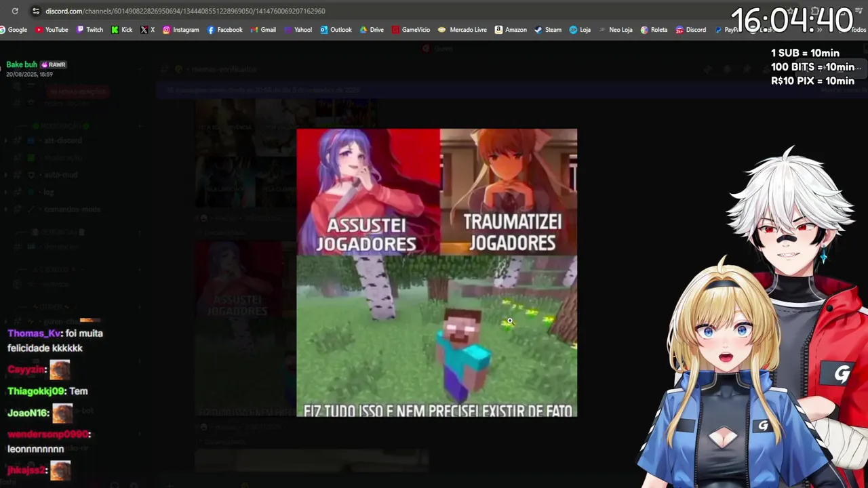Click the enlarged Herobrine meme image
This screenshot has height=488, width=868.
click(x=437, y=272)
